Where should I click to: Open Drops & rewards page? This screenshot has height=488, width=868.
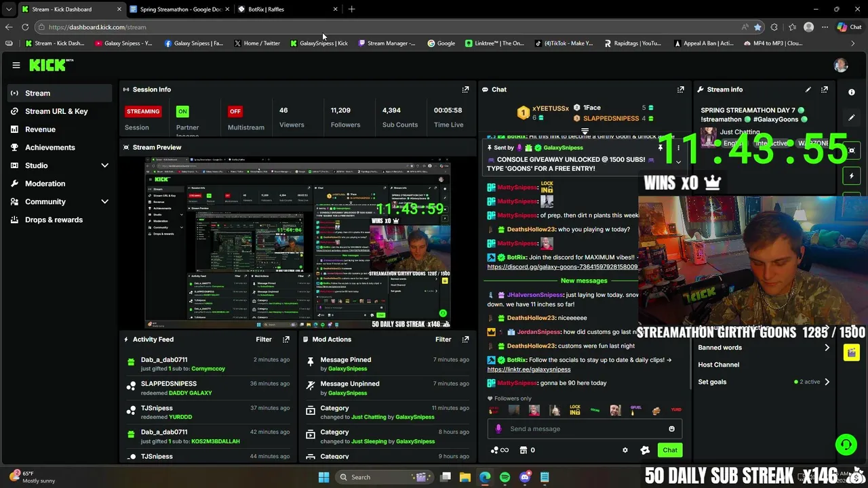tap(54, 220)
